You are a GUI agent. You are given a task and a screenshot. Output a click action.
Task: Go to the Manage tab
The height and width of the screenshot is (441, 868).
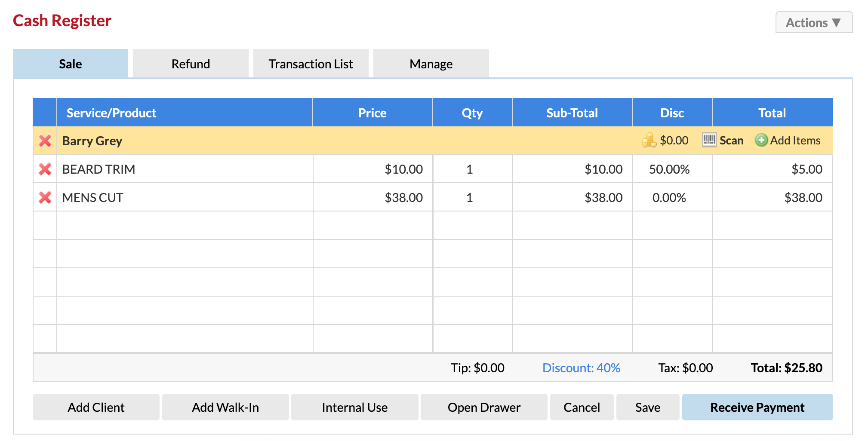(431, 64)
